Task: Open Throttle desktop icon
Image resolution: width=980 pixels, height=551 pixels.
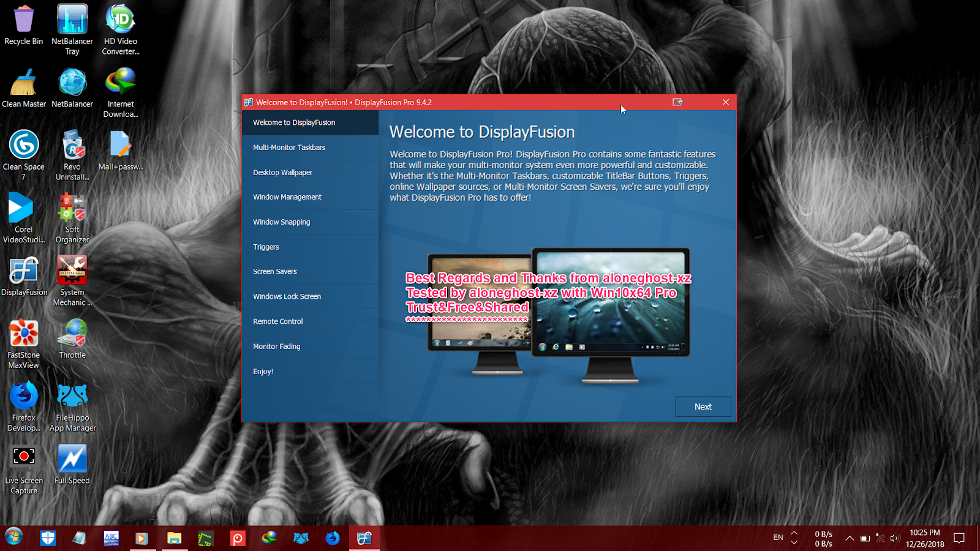Action: click(x=72, y=339)
